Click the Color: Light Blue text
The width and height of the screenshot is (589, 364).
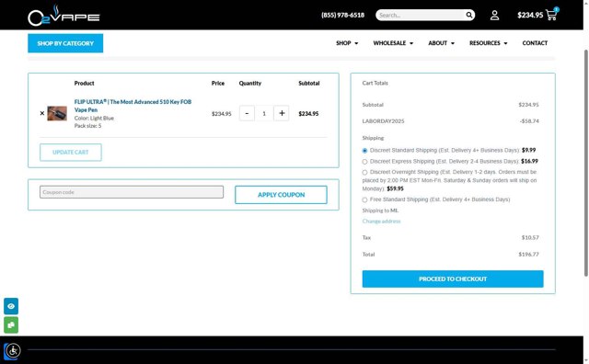[94, 119]
